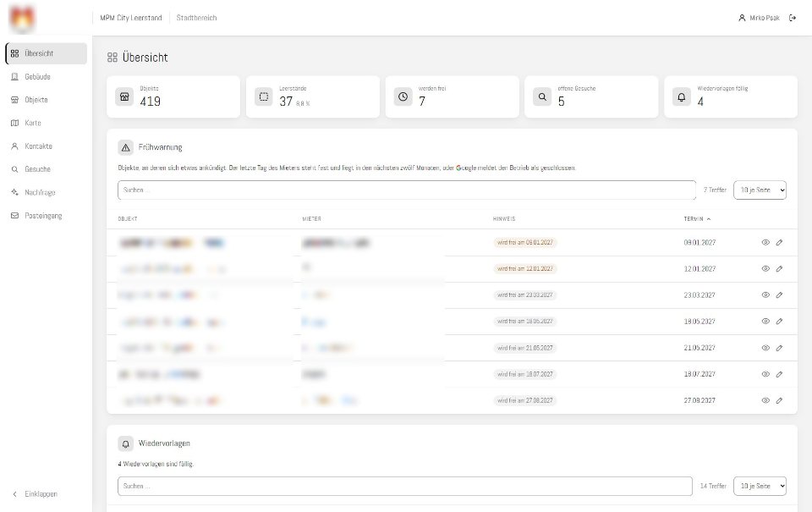This screenshot has height=512, width=812.
Task: Go to Gebäude in the sidebar
Action: 46,77
